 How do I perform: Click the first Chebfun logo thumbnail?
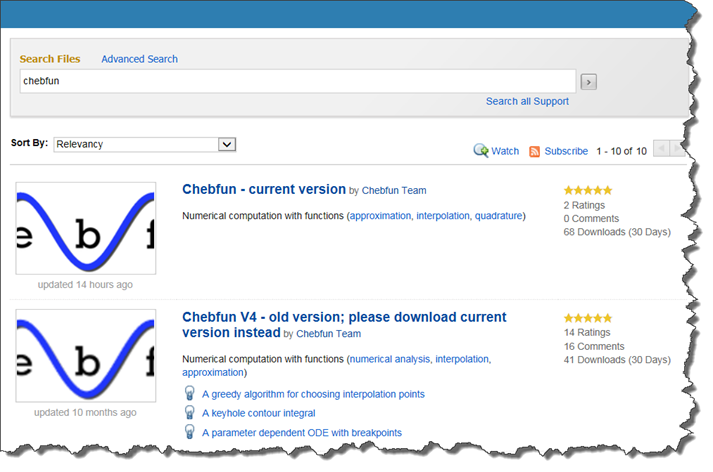pyautogui.click(x=86, y=228)
